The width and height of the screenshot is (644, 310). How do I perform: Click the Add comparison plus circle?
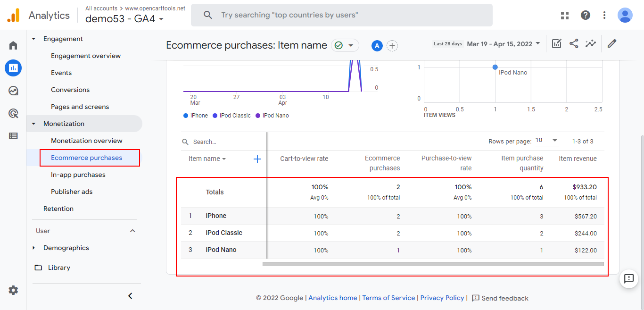pos(392,46)
